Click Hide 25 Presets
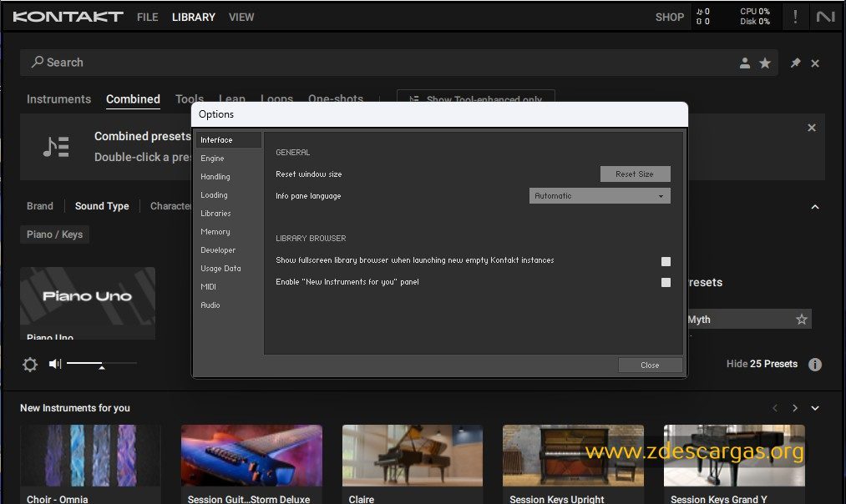Viewport: 846px width, 504px height. pos(762,364)
